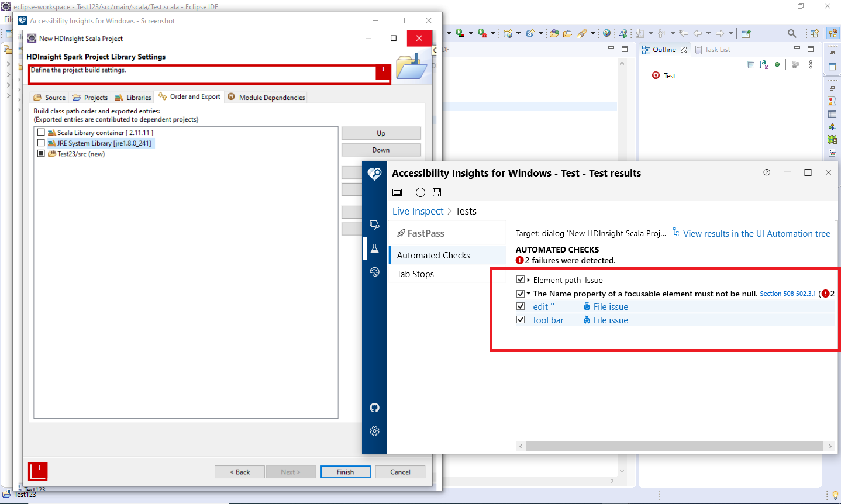
Task: Click the collapse all icon in Outline view
Action: click(750, 65)
